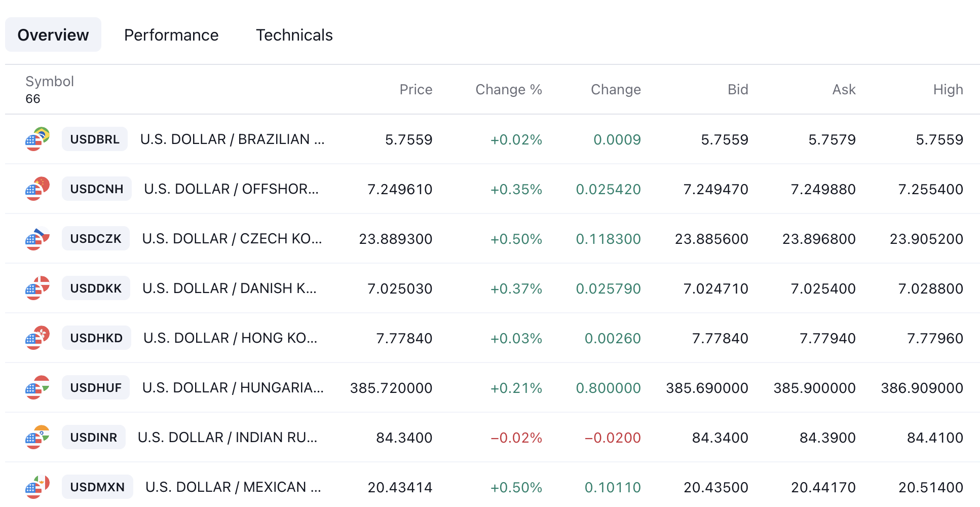Switch to the Technicals tab

click(294, 34)
